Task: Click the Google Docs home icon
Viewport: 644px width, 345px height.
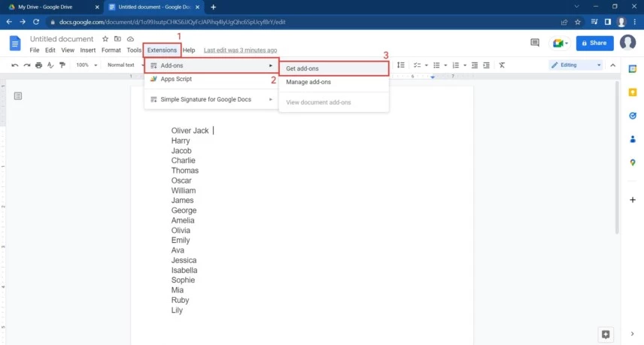Action: tap(15, 43)
